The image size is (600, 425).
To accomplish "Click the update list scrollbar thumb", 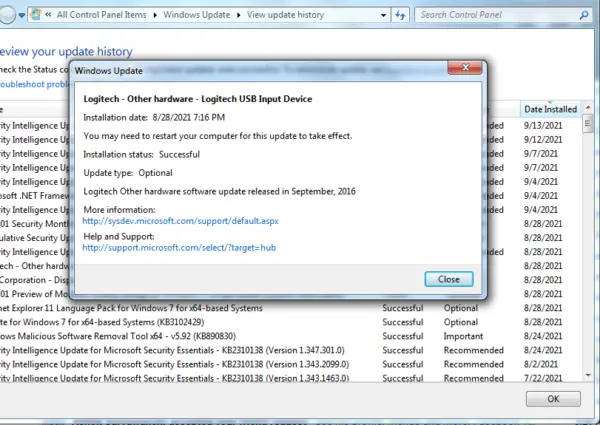I will (587, 124).
